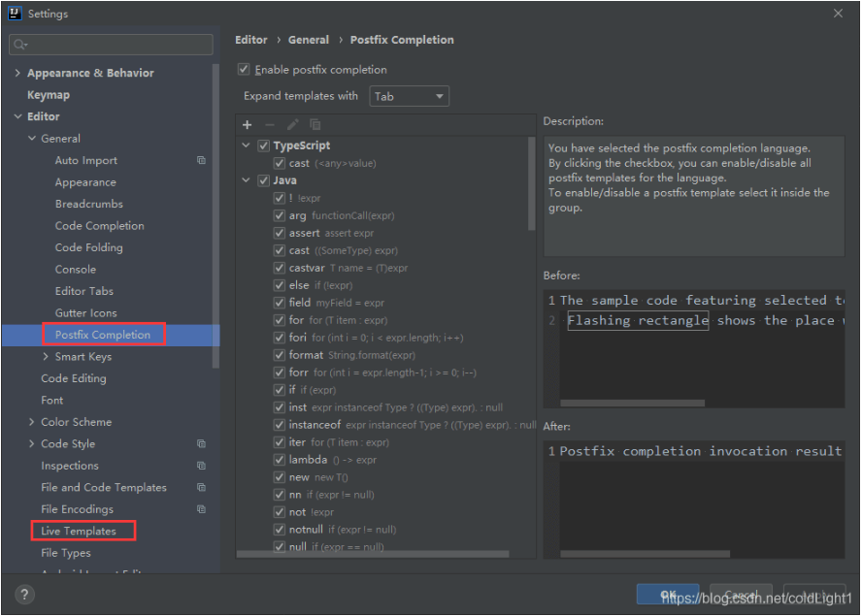Click the project-level icon beside File and Code Templates
The image size is (862, 616).
[201, 487]
